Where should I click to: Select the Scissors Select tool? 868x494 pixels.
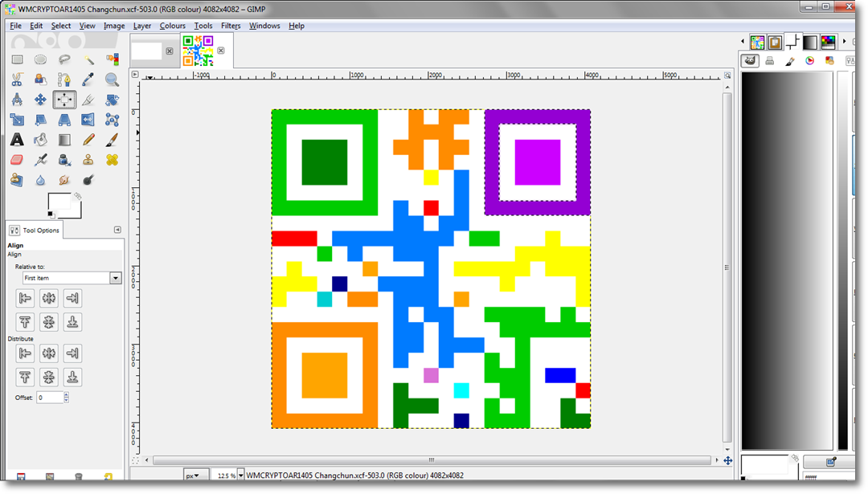click(17, 80)
